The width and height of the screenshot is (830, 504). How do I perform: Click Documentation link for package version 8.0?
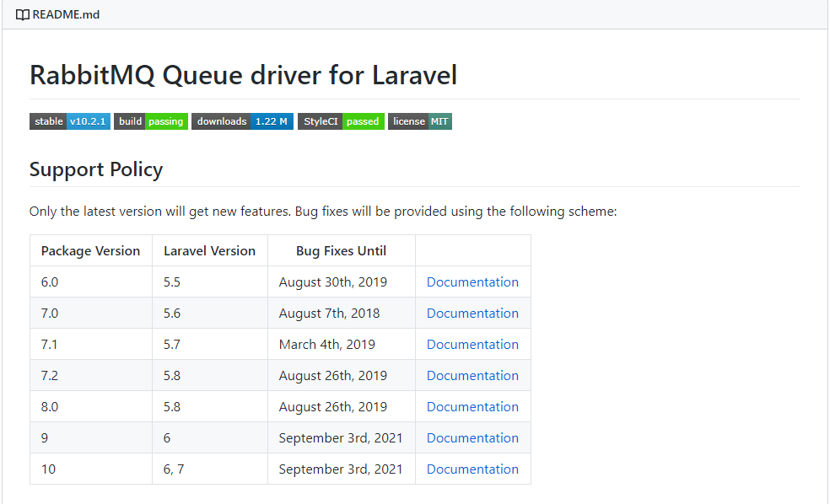472,407
